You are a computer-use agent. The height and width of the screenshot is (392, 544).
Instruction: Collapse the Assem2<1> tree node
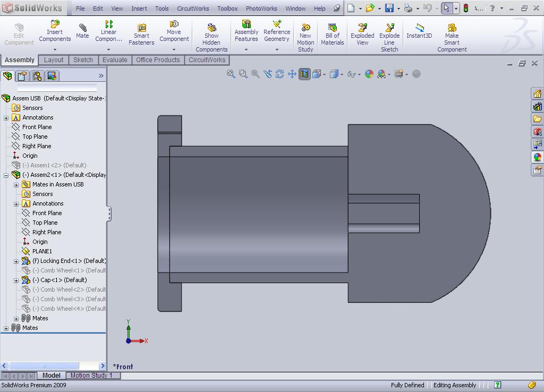coord(6,175)
